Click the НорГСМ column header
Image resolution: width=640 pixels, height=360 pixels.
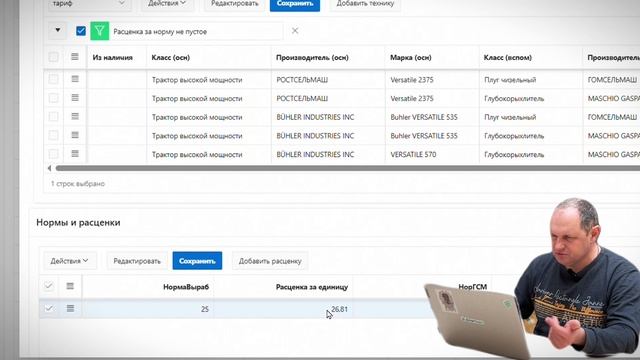point(473,287)
